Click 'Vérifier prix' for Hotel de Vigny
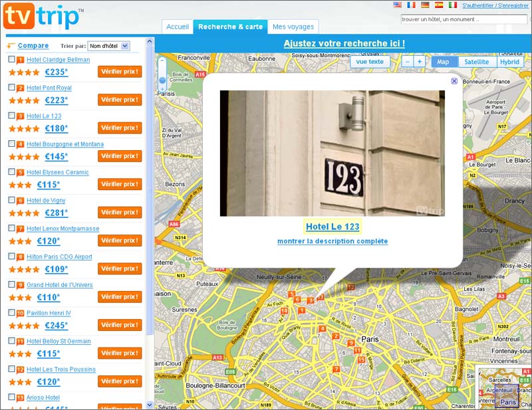The image size is (532, 410). [x=120, y=212]
